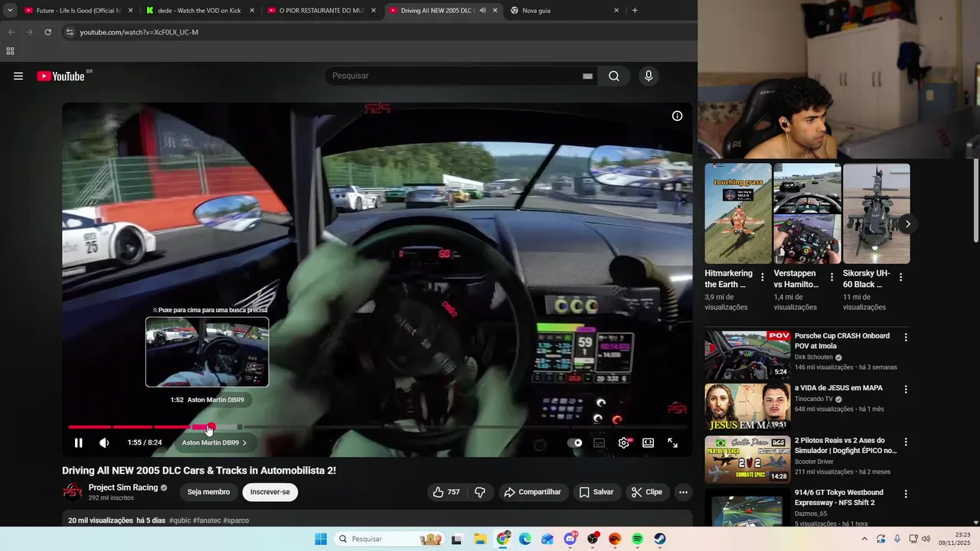980x551 pixels.
Task: Open Spotify from taskbar
Action: (x=638, y=539)
